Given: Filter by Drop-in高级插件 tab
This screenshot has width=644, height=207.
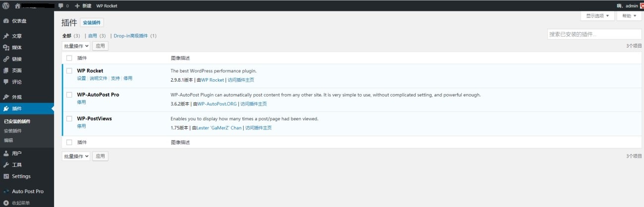Looking at the screenshot, I should (131, 36).
